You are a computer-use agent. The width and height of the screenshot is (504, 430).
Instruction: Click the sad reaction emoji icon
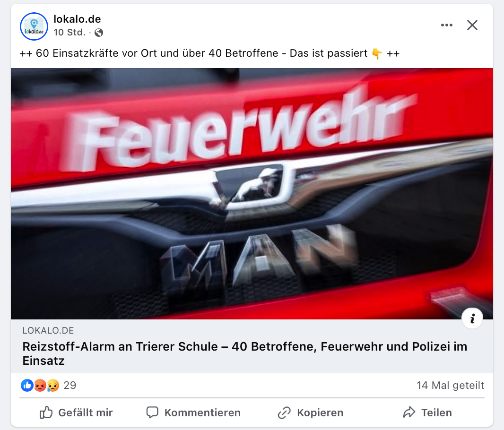click(52, 386)
